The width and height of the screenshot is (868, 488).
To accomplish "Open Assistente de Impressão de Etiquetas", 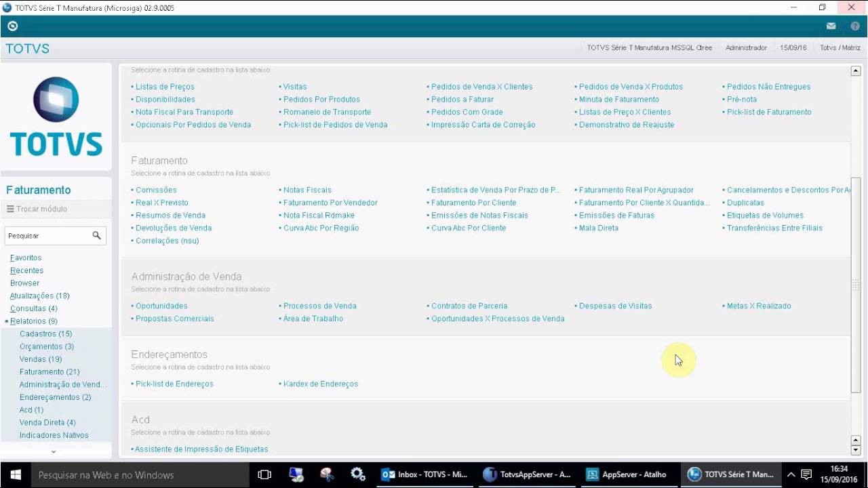I will pyautogui.click(x=201, y=449).
